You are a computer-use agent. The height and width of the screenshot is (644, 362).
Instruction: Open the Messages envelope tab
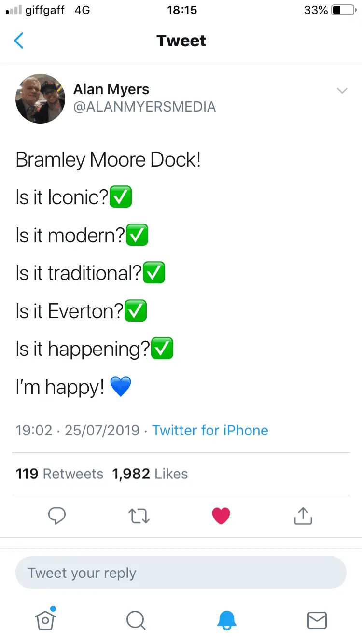point(317,620)
